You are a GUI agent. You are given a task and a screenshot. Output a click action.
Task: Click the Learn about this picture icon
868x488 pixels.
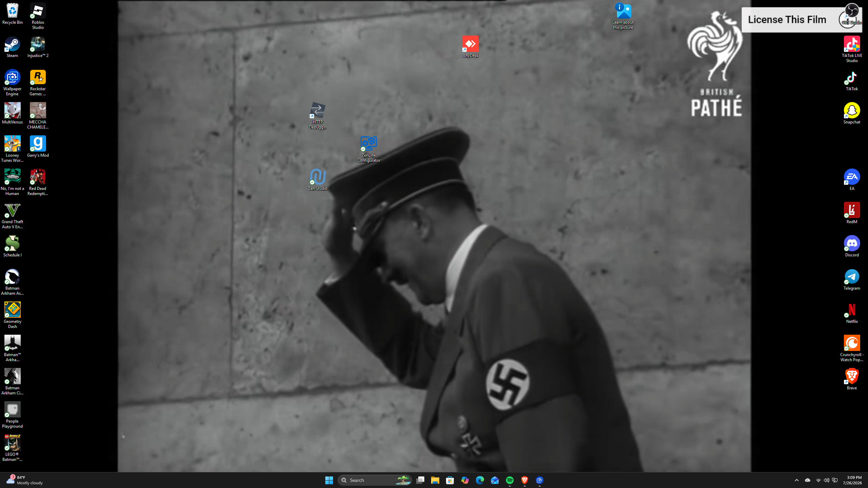pos(623,16)
